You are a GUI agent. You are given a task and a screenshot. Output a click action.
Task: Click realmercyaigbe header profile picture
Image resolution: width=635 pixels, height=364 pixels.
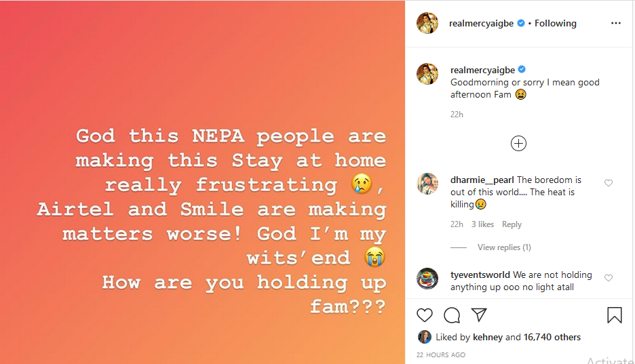[x=427, y=23]
